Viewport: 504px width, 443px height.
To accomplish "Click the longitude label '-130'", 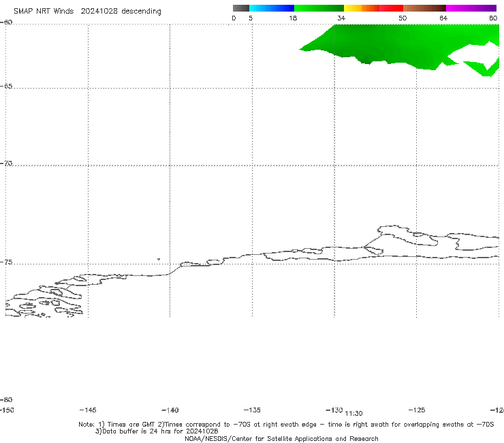I will [x=334, y=410].
